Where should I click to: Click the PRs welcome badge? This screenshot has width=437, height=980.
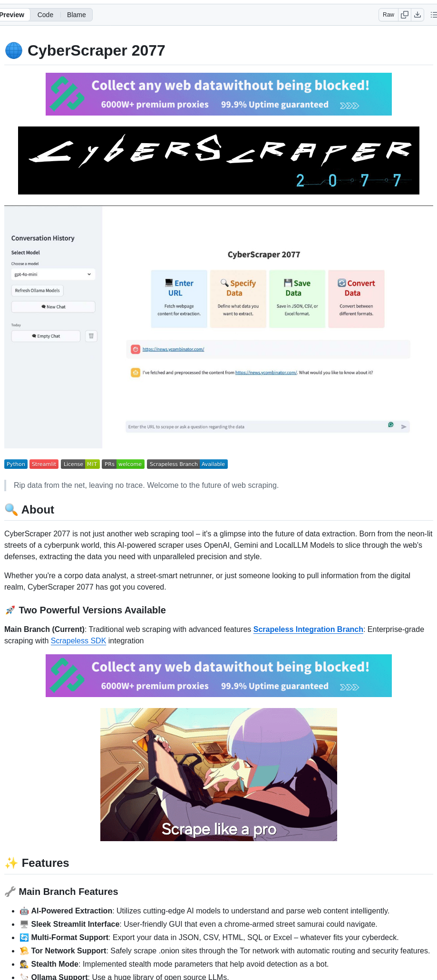123,464
